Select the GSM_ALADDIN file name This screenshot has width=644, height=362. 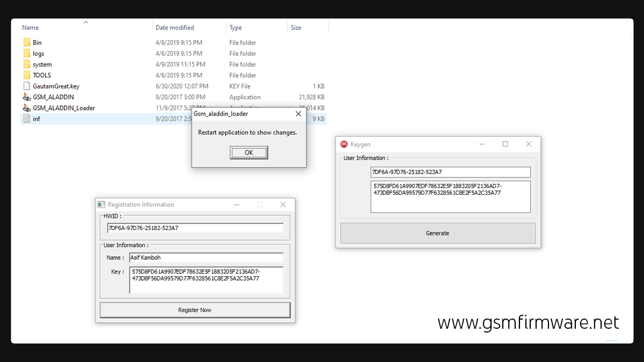point(53,97)
